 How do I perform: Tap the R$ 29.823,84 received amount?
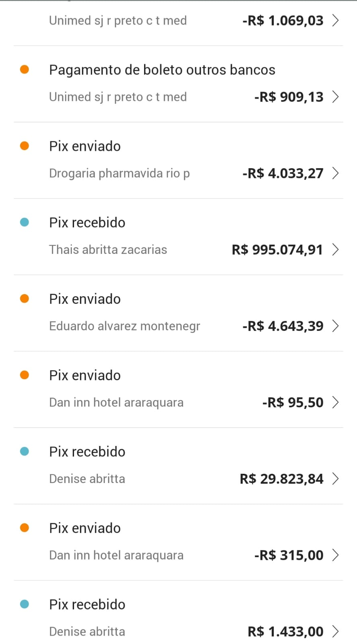281,479
